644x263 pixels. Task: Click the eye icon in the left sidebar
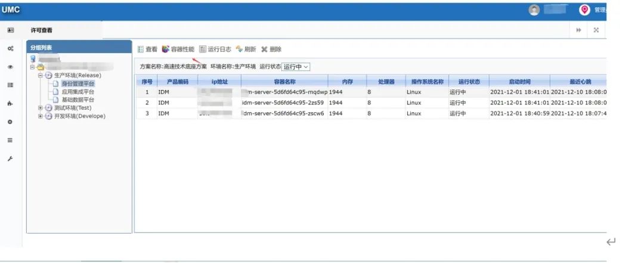(x=11, y=67)
